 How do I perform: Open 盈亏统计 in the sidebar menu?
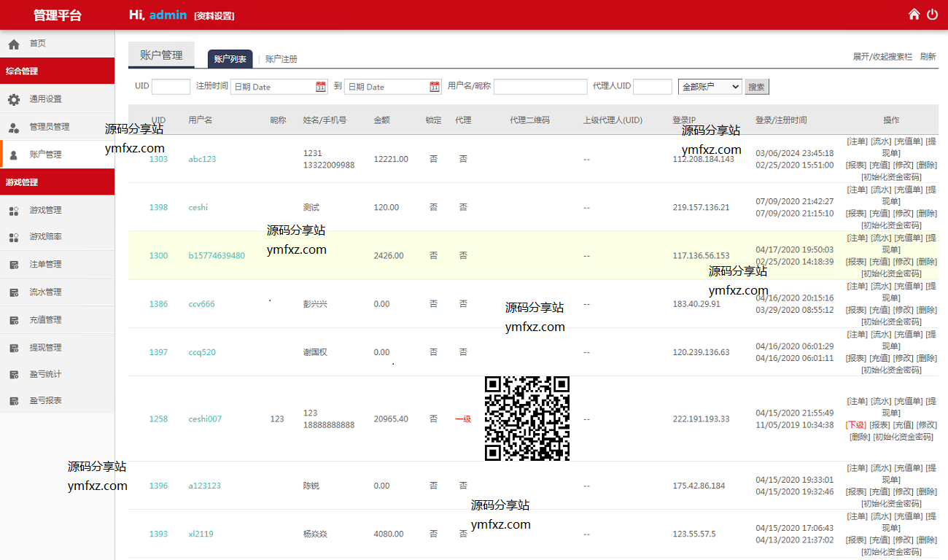tap(45, 374)
